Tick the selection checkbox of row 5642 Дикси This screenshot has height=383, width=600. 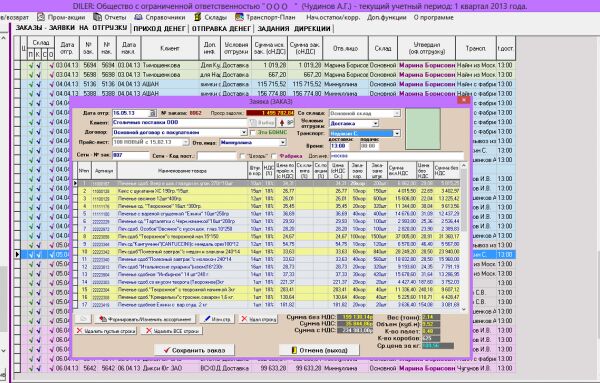pyautogui.click(x=17, y=368)
